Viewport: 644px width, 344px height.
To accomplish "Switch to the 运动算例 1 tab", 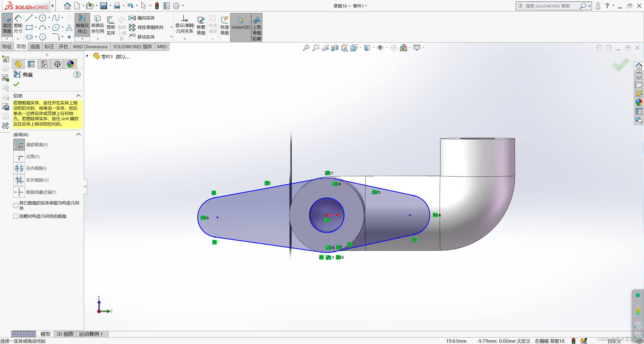I will tap(91, 334).
